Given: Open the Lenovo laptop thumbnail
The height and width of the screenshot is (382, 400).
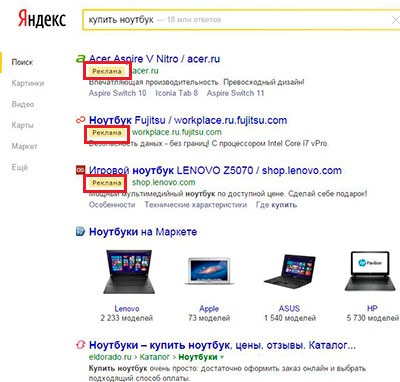Looking at the screenshot, I should (x=128, y=272).
